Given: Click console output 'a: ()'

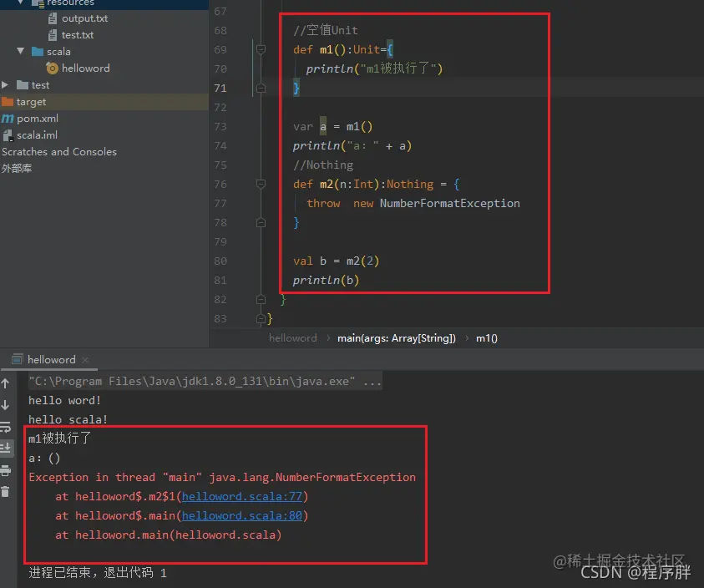Looking at the screenshot, I should click(x=44, y=459).
